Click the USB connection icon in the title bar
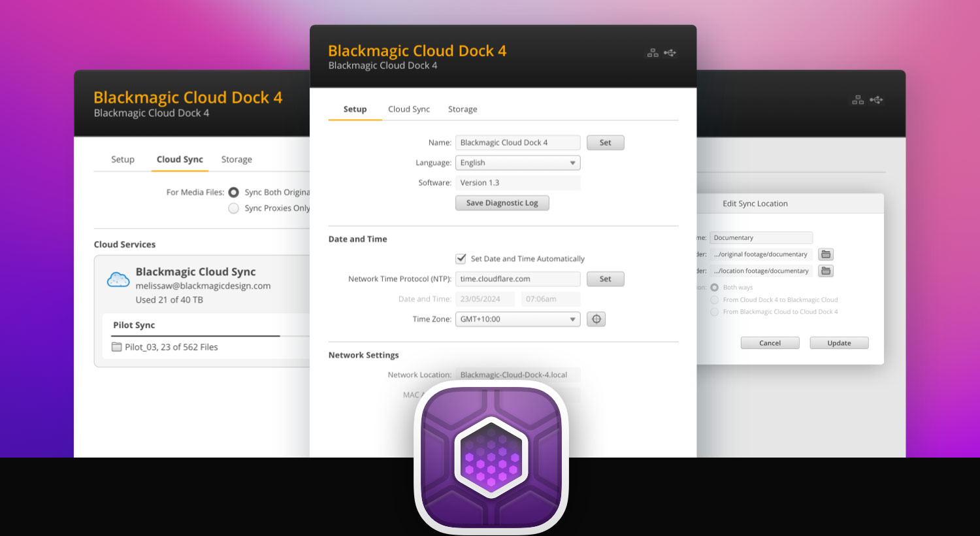Screen dimensions: 980x536 pos(670,52)
